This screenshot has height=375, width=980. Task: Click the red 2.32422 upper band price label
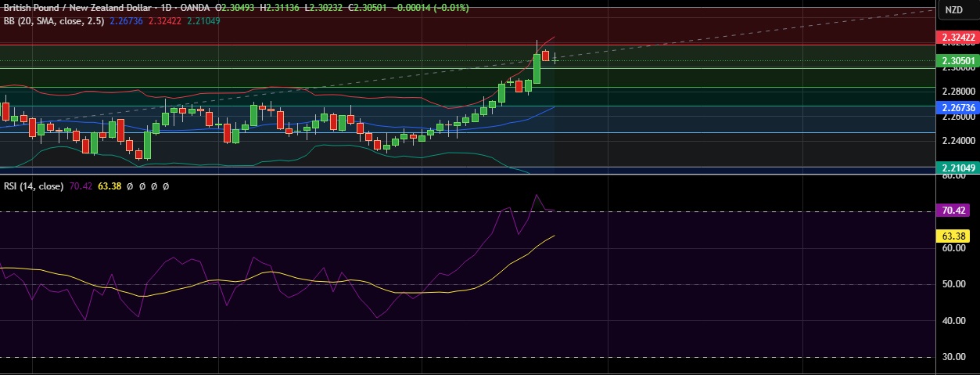pyautogui.click(x=957, y=37)
